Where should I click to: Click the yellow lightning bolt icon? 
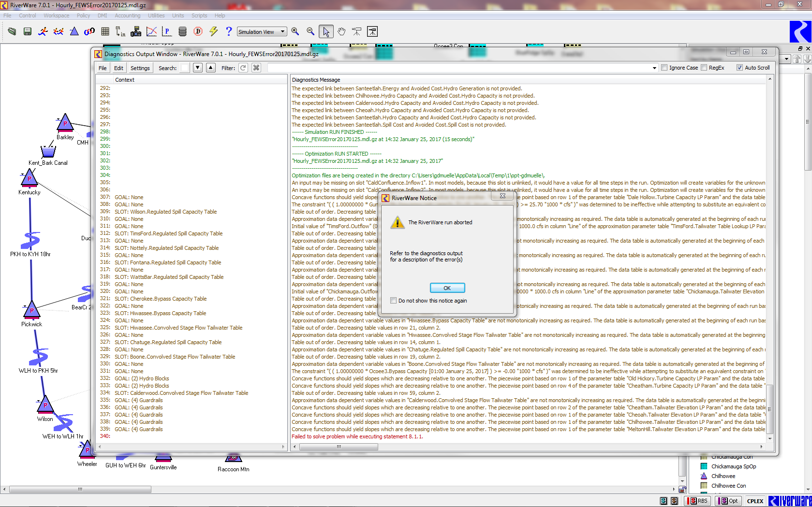pyautogui.click(x=213, y=31)
